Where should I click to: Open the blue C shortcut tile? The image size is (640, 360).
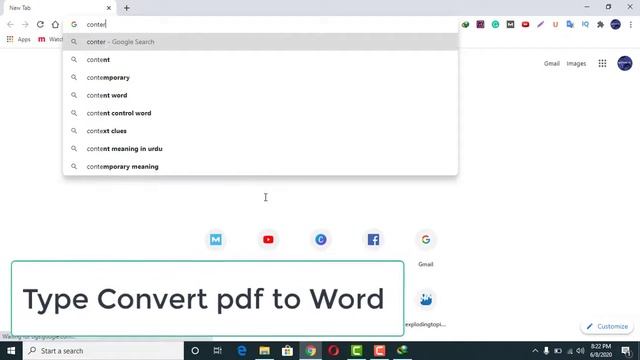(x=321, y=240)
